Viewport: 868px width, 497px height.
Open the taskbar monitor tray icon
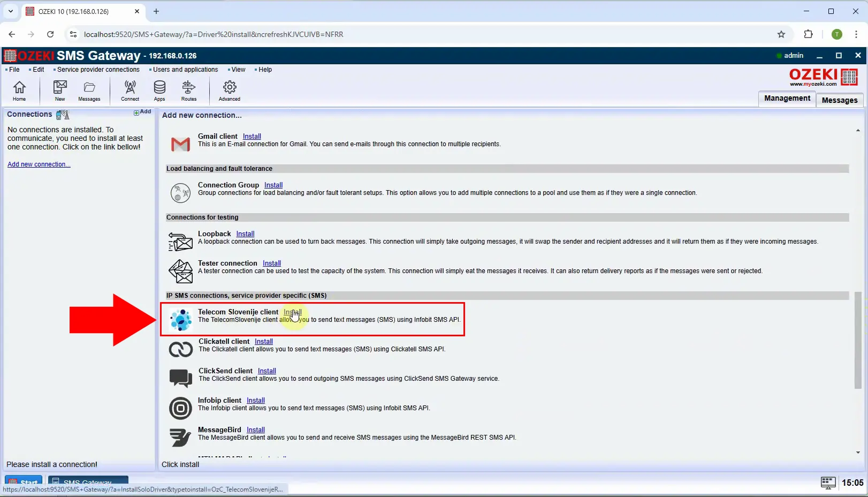[x=828, y=483]
